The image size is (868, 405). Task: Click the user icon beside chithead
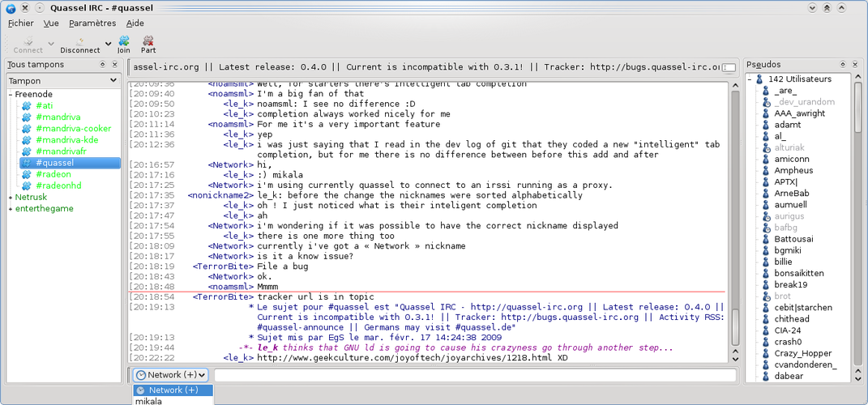coord(766,318)
